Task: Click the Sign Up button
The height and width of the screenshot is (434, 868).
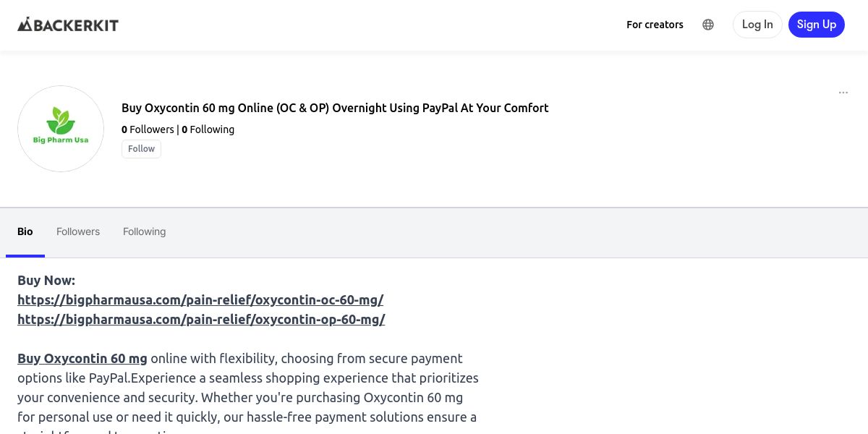Action: [817, 25]
